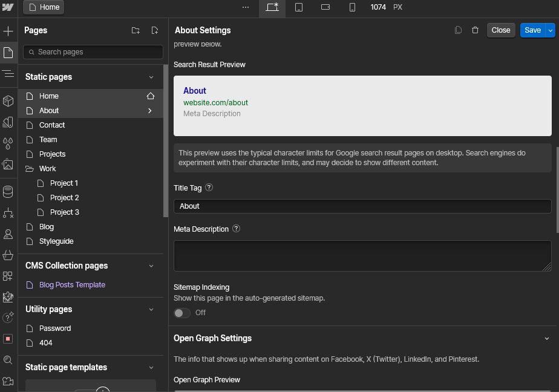This screenshot has width=559, height=392.
Task: Click the create new folder icon
Action: click(136, 30)
